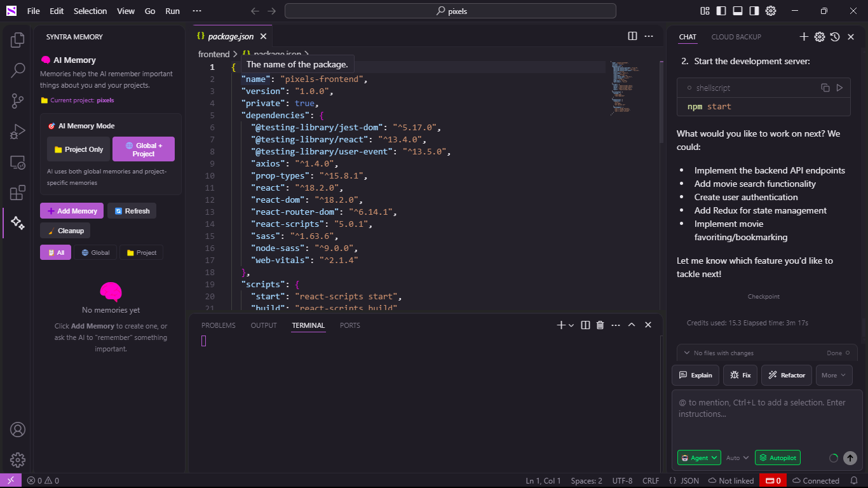Open the Source Control view

[x=18, y=100]
